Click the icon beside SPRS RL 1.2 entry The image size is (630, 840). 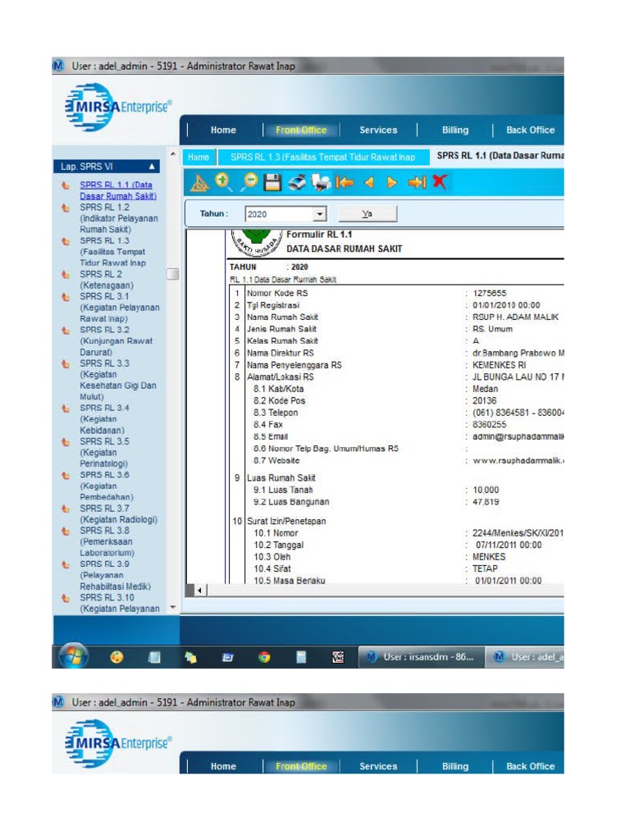pos(66,208)
